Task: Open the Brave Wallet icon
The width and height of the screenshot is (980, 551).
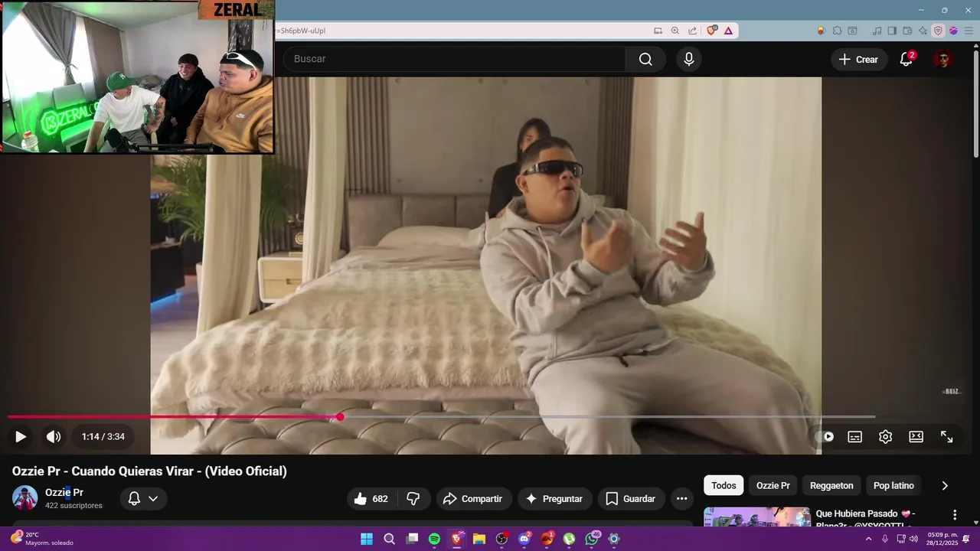Action: tap(907, 31)
